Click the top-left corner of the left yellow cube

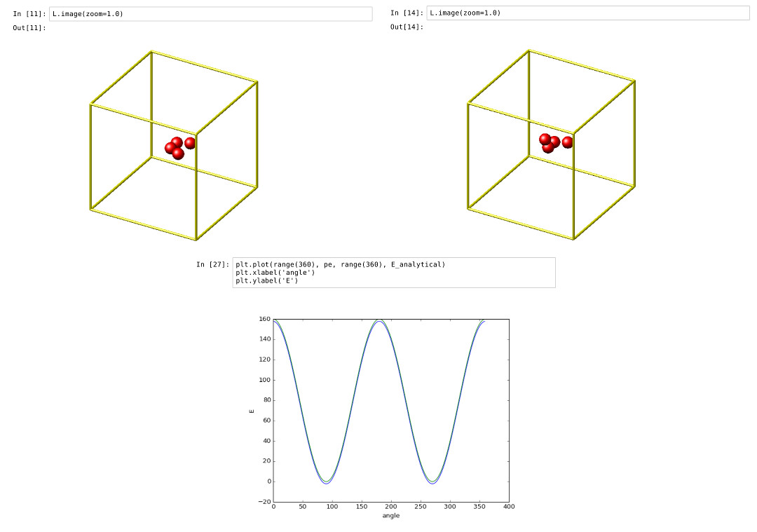point(90,104)
